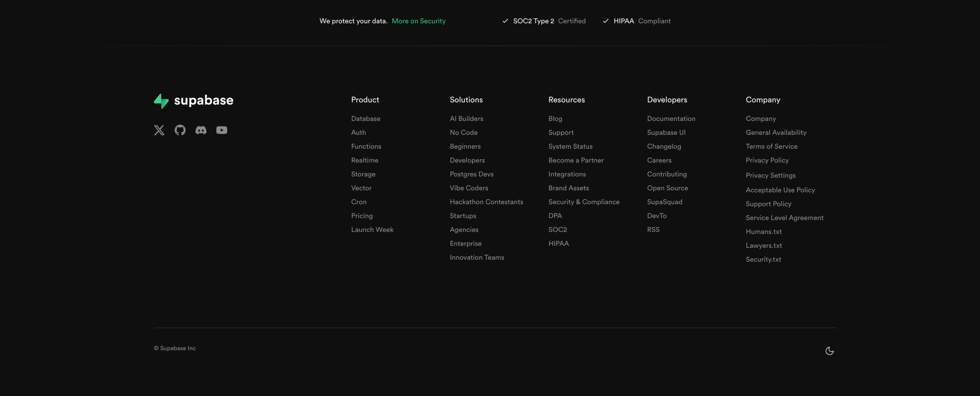Viewport: 980px width, 396px height.
Task: Follow the More on Security link
Action: point(419,21)
